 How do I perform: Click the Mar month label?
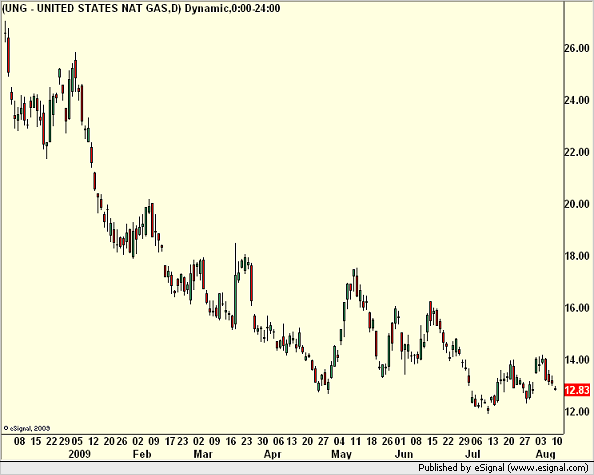coord(203,454)
